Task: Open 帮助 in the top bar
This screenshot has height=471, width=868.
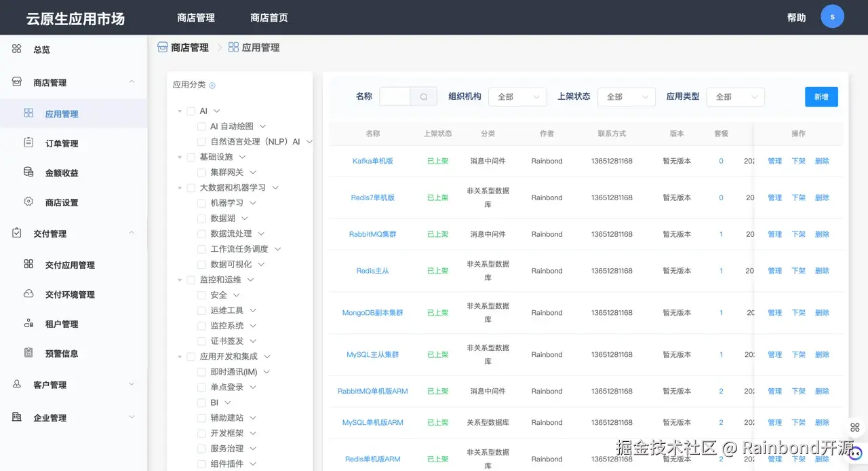Action: pos(797,18)
